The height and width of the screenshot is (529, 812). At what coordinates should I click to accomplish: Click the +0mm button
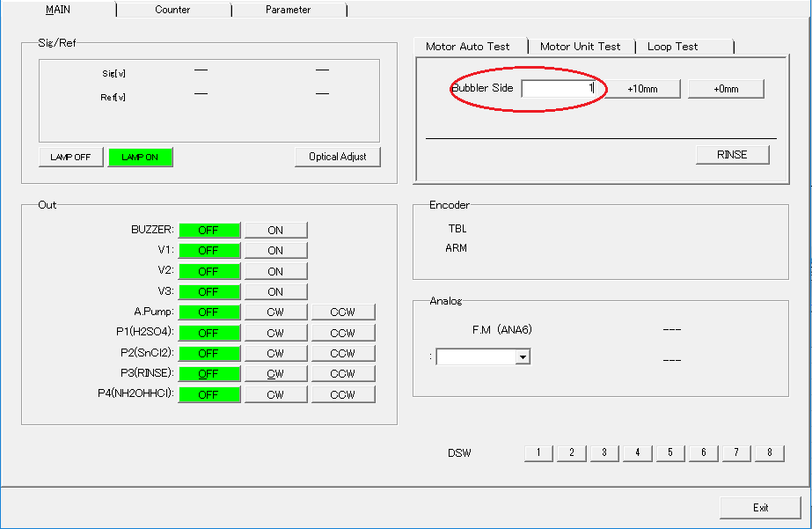click(x=726, y=89)
